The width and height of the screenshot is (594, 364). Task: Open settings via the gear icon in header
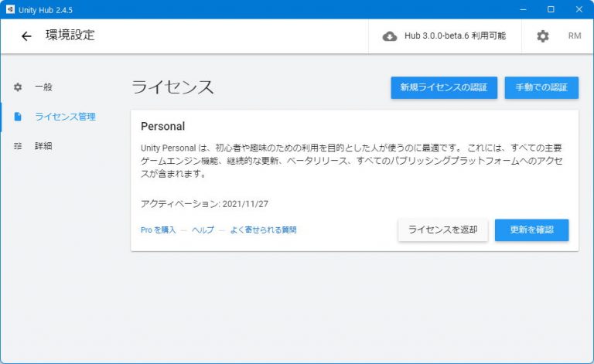542,36
